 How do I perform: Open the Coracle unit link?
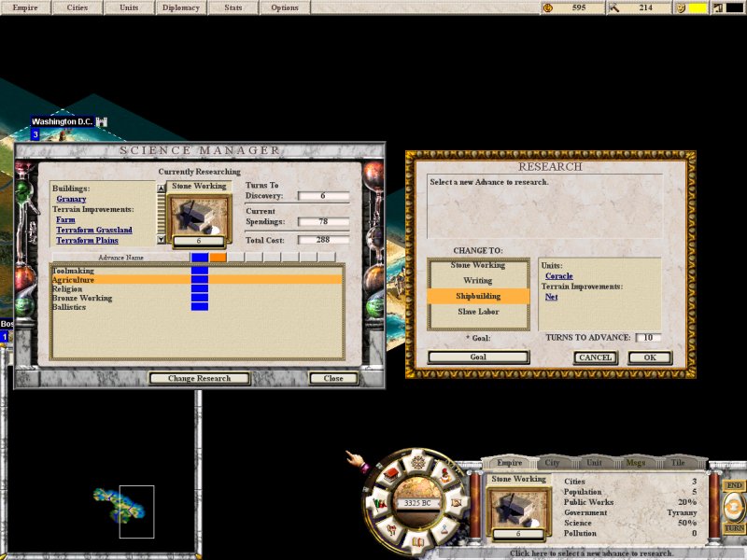click(x=558, y=275)
